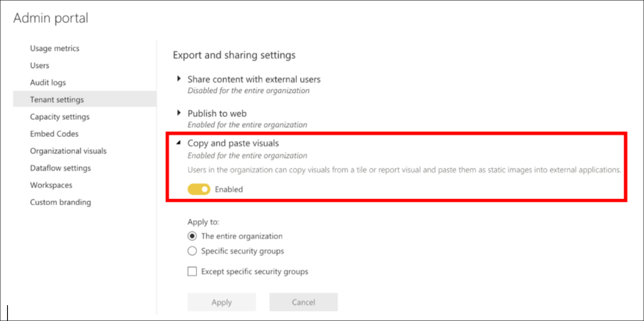Click the Apply button

tap(222, 302)
